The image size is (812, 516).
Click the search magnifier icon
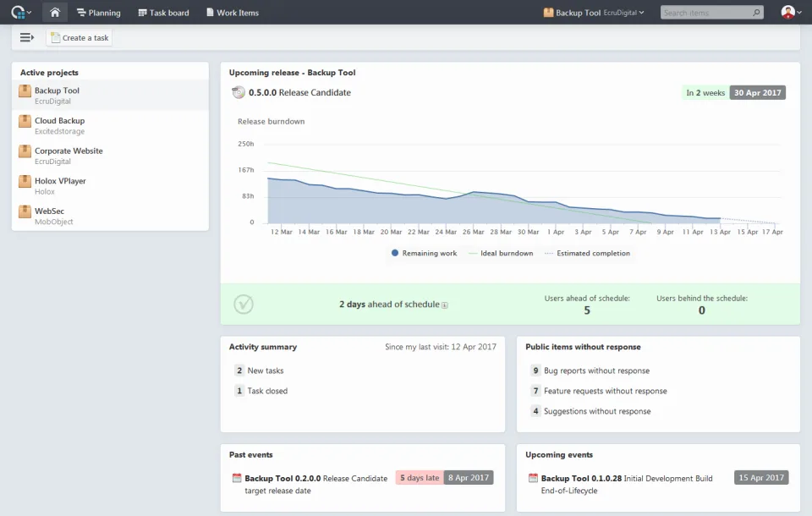(756, 13)
